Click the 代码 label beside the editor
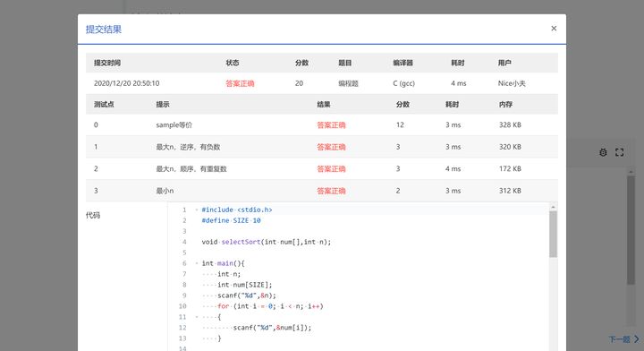The image size is (644, 351). 93,215
